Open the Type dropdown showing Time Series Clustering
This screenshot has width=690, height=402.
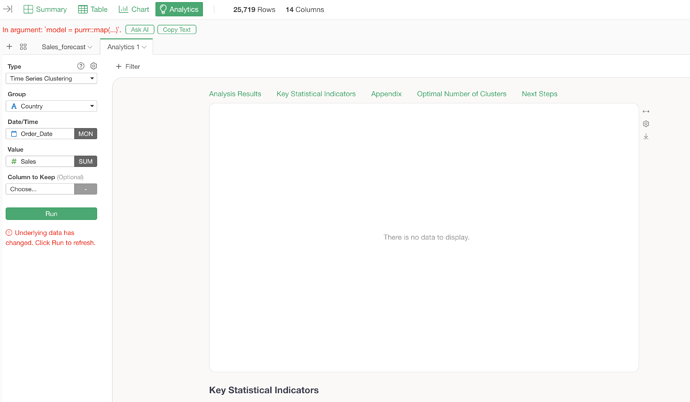51,78
